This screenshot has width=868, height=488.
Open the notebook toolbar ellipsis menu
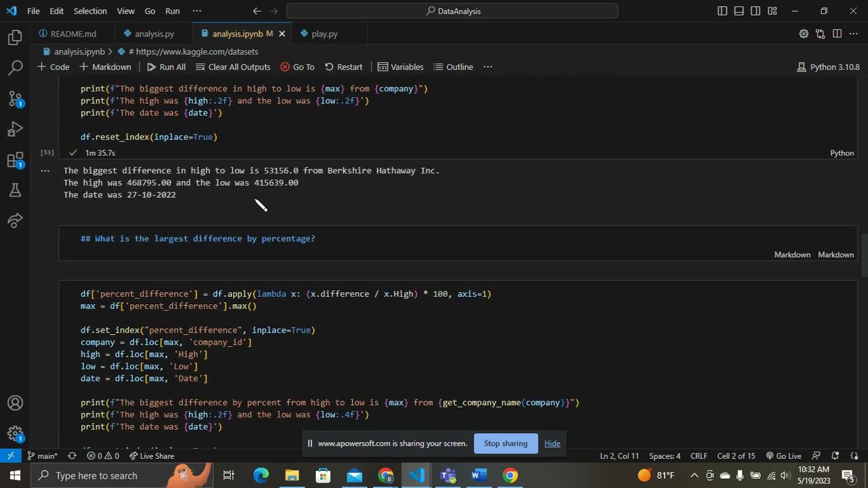point(488,66)
